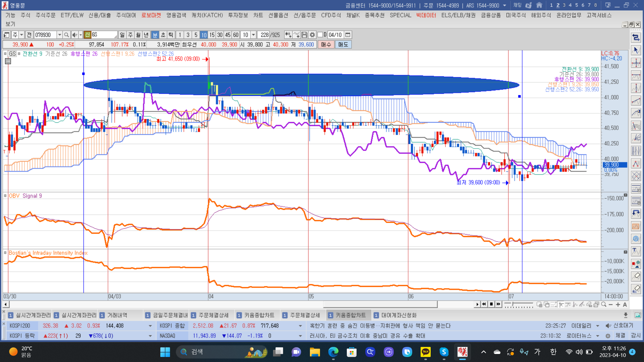This screenshot has width=644, height=362.
Task: Toggle the minute (분) chart period
Action: click(x=155, y=35)
